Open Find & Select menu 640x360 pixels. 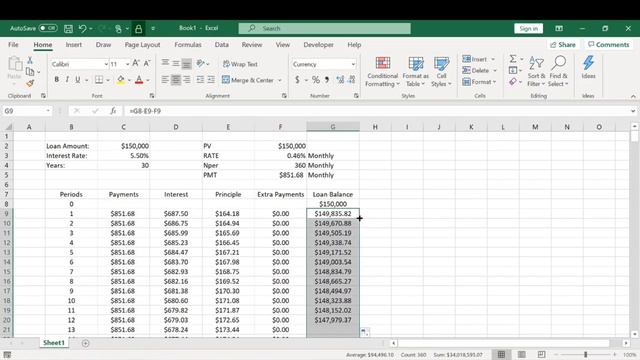(558, 72)
